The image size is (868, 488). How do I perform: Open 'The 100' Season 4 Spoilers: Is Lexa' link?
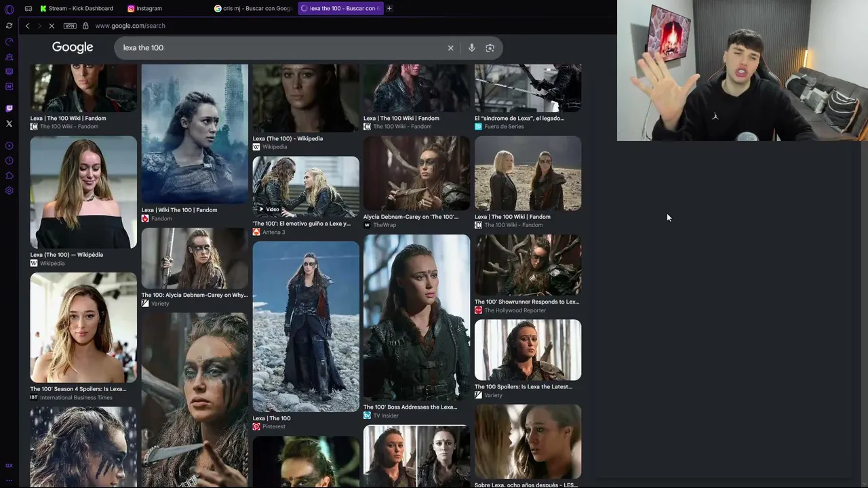(x=78, y=389)
